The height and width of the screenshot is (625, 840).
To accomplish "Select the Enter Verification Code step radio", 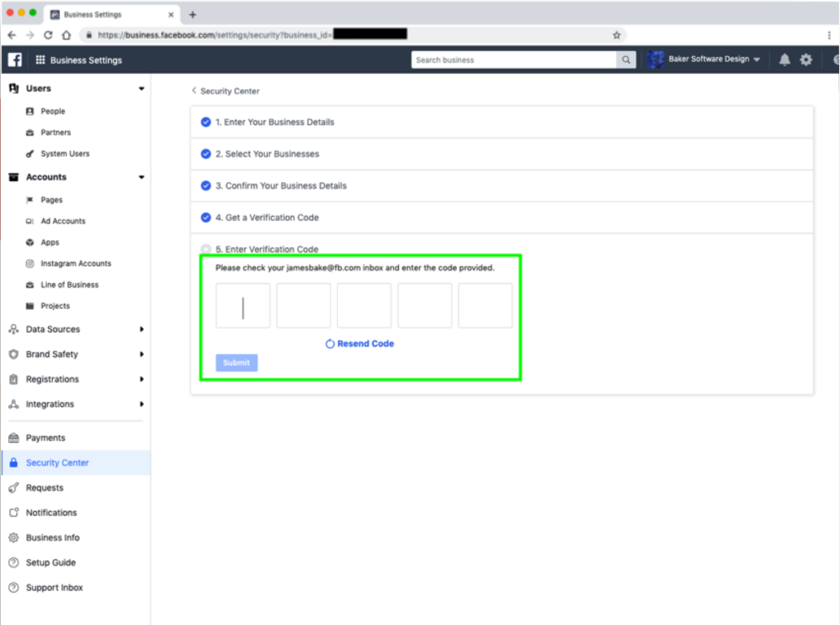I will [x=206, y=249].
